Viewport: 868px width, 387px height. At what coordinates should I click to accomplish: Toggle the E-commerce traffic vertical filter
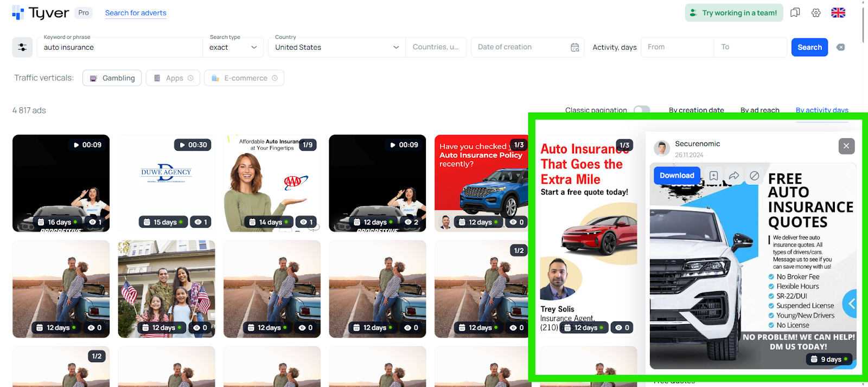[244, 78]
